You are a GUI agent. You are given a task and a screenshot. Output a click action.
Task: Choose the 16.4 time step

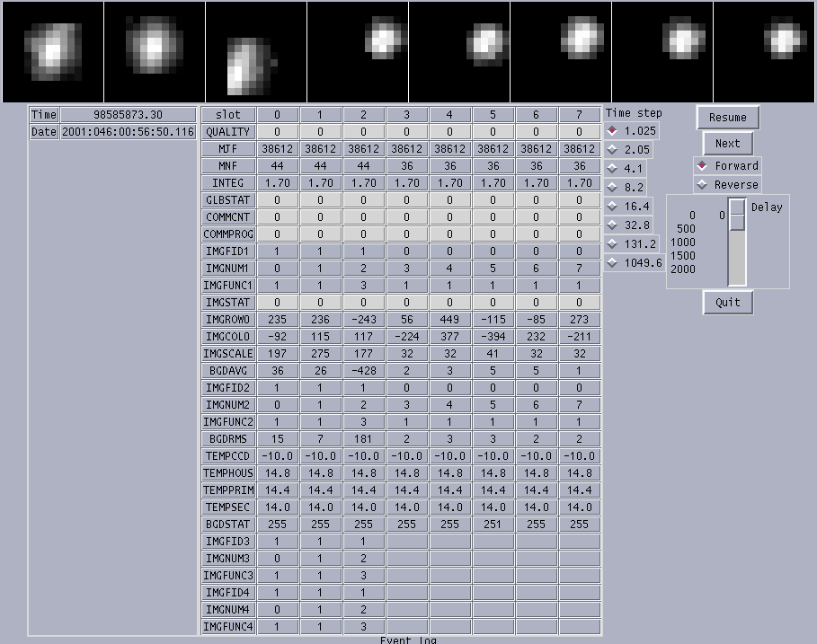[628, 207]
